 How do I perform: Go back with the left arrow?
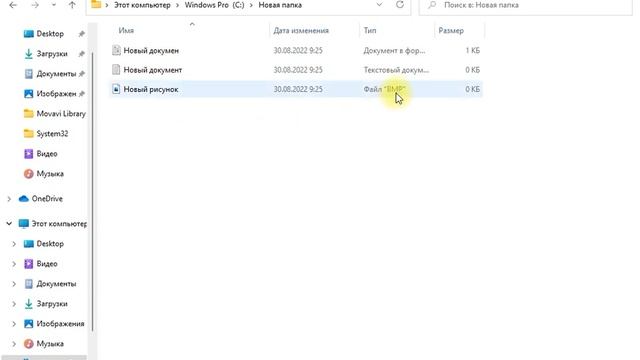(13, 5)
